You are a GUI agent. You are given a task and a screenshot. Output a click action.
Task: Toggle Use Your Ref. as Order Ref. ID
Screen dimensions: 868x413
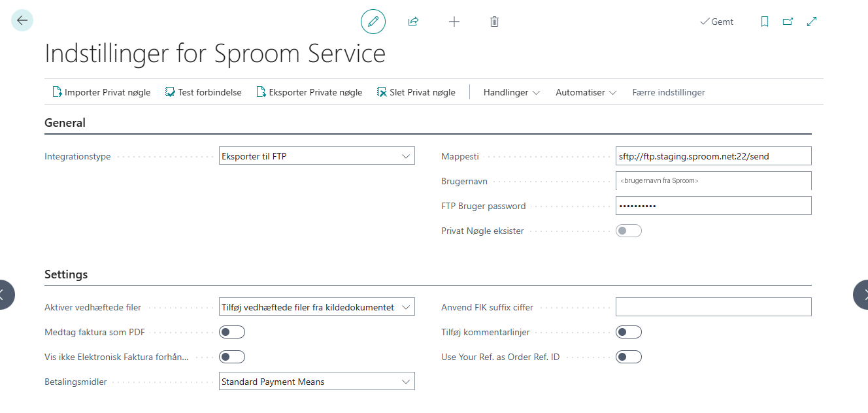point(629,357)
